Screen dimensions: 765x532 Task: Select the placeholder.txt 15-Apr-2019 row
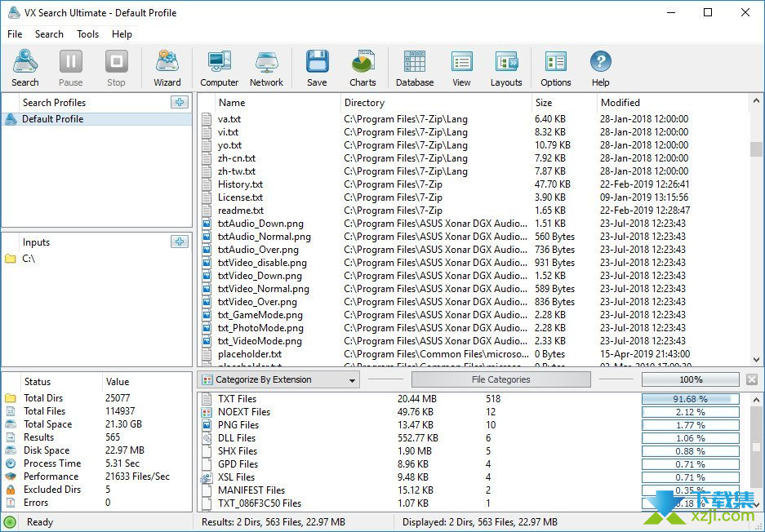[x=474, y=354]
